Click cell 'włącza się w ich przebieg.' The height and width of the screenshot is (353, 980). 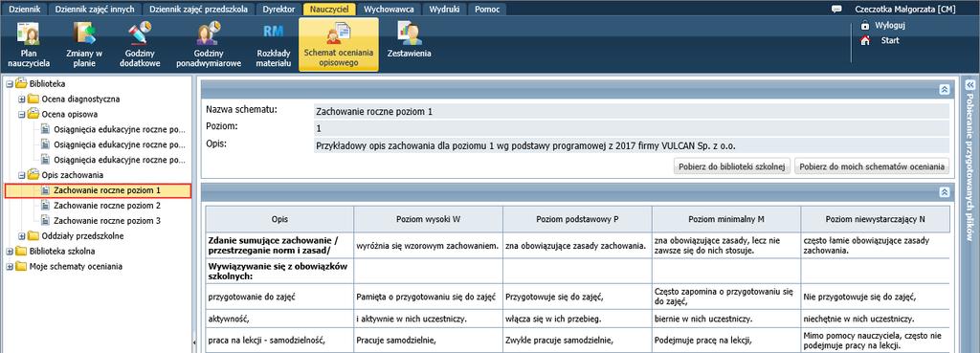click(x=577, y=318)
